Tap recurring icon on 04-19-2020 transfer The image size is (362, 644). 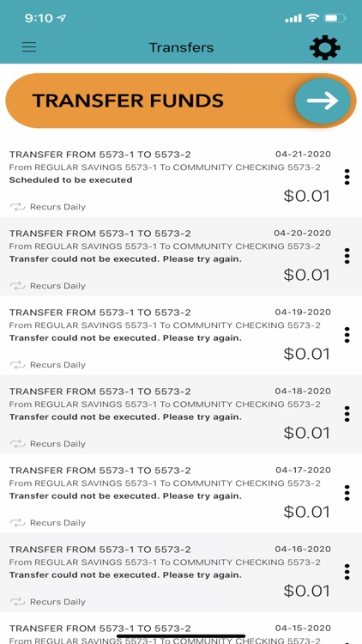point(18,365)
